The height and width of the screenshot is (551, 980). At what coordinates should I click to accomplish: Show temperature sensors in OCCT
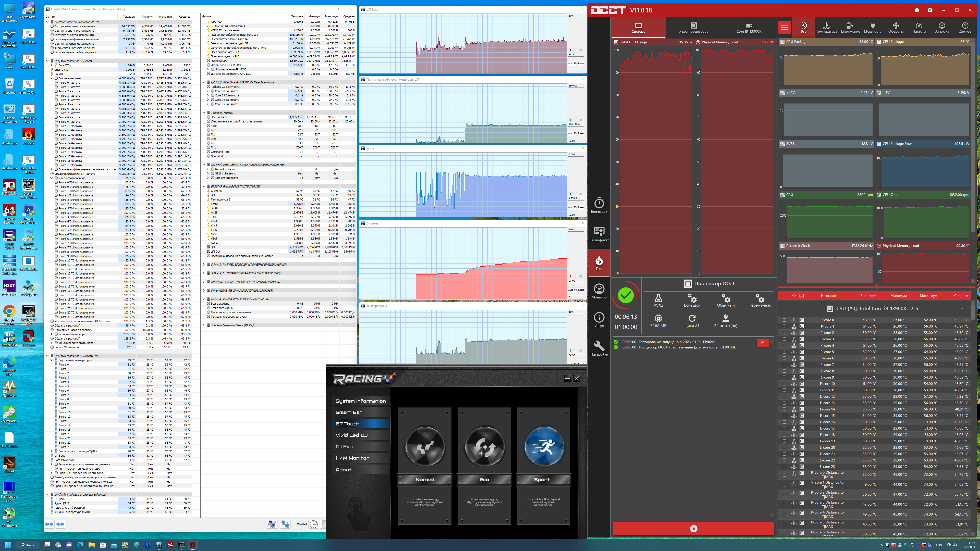point(826,27)
